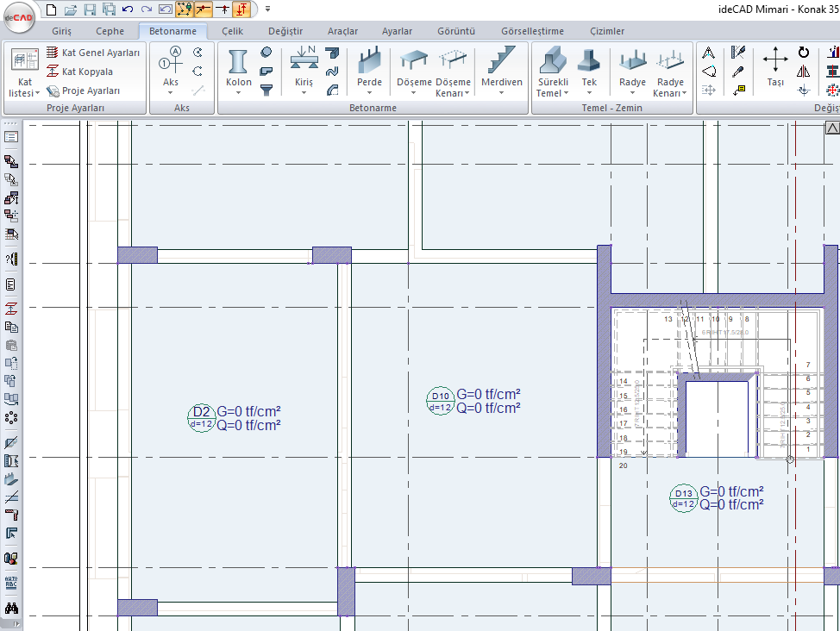Click the Taşı move tool
Viewport: 840px width, 631px height.
(774, 61)
